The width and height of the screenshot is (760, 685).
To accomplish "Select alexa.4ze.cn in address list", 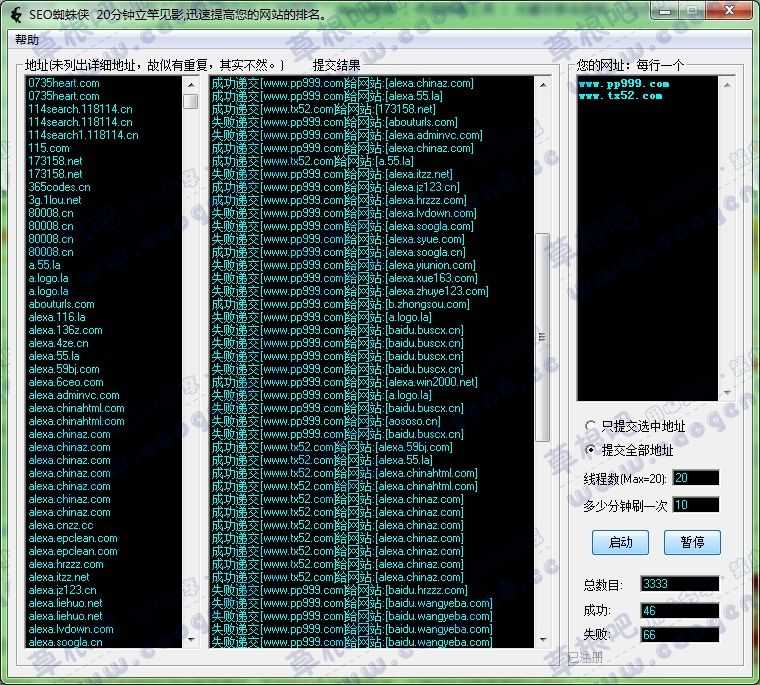I will (59, 343).
